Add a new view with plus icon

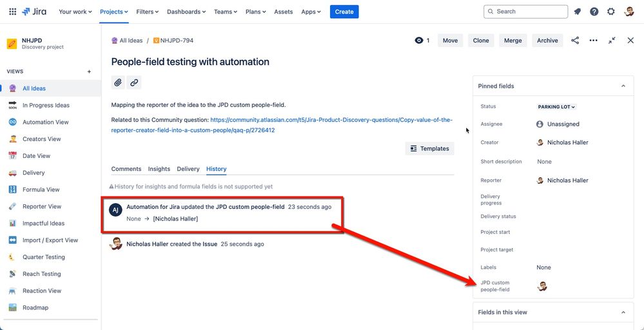point(89,72)
